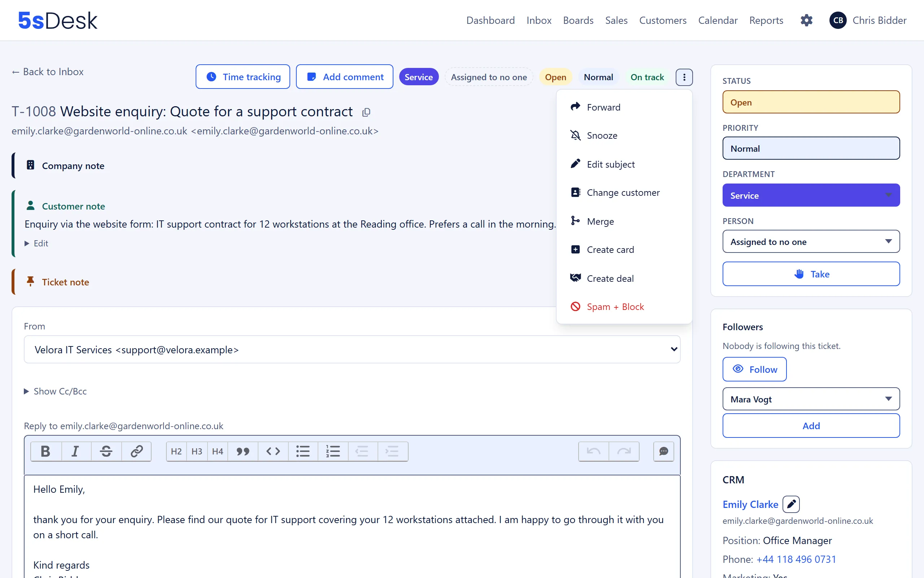Click the Normal priority field
The image size is (924, 578).
pyautogui.click(x=811, y=148)
